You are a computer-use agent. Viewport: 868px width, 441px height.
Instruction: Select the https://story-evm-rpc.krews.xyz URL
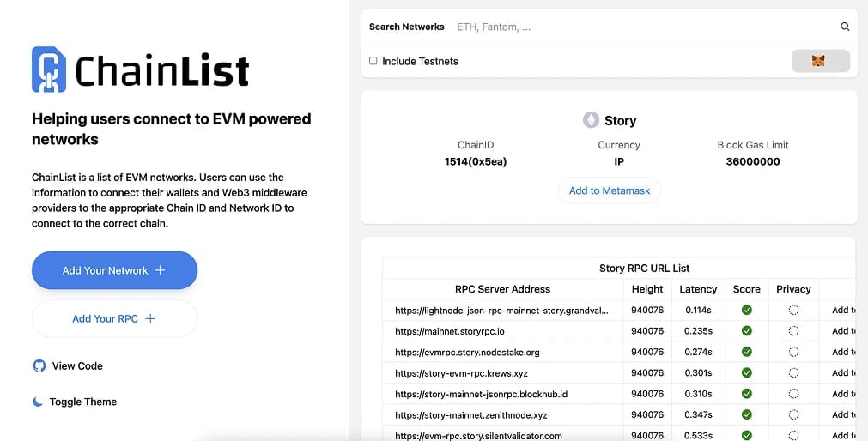(461, 373)
